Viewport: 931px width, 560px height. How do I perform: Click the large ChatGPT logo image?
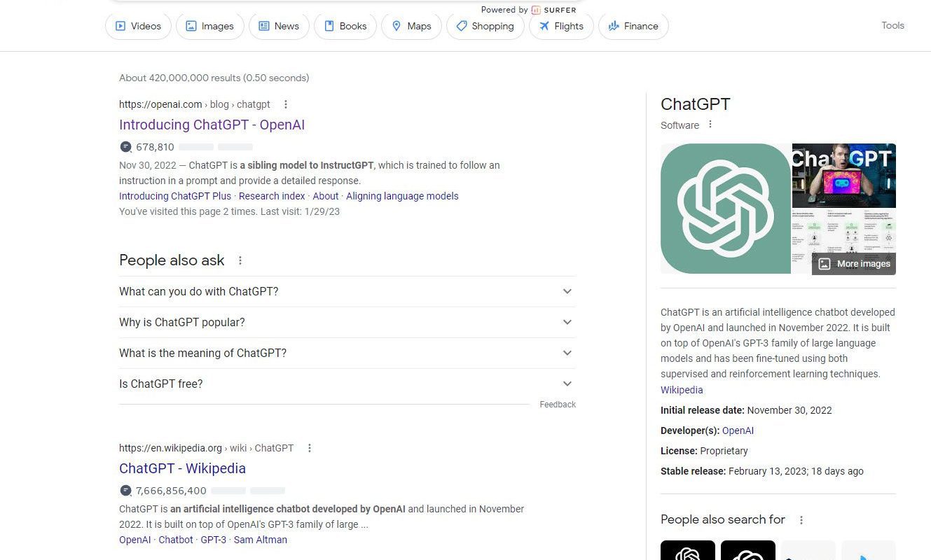click(725, 209)
